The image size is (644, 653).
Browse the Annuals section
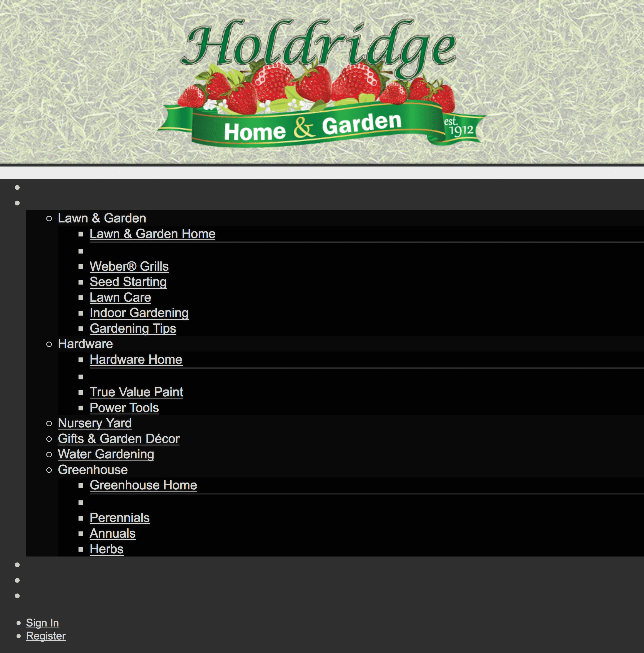pyautogui.click(x=112, y=533)
